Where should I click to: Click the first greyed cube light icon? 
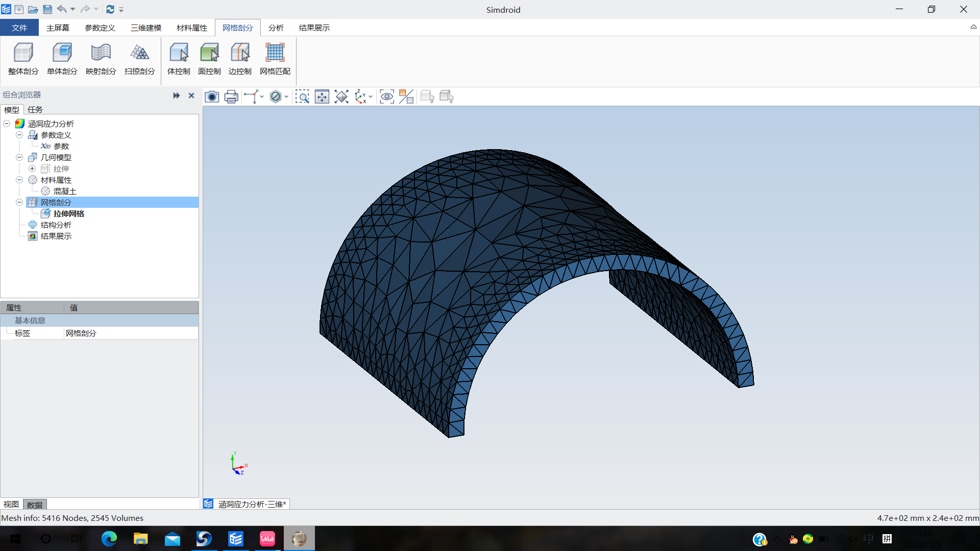(427, 97)
